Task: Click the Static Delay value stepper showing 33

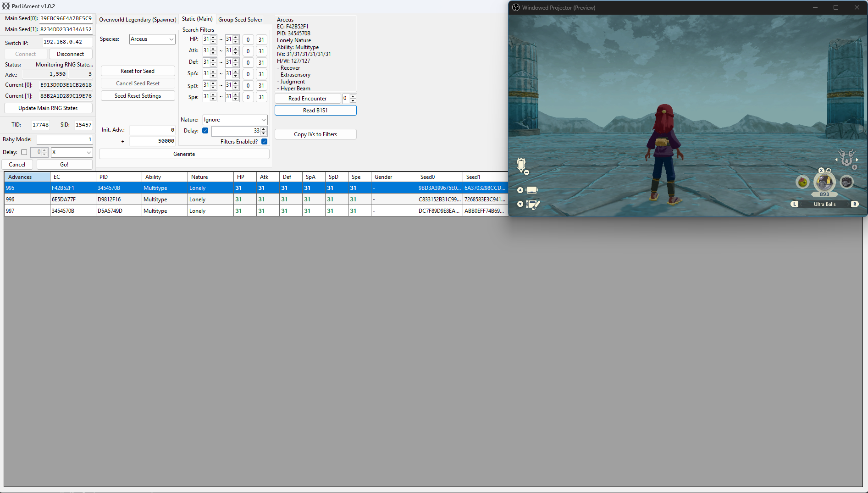Action: 239,131
